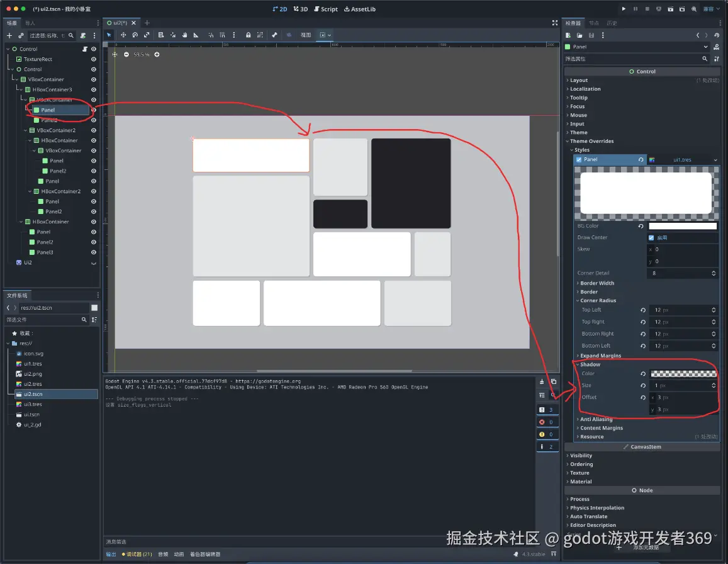This screenshot has height=564, width=728.
Task: Expand the Border Width section
Action: [x=596, y=283]
